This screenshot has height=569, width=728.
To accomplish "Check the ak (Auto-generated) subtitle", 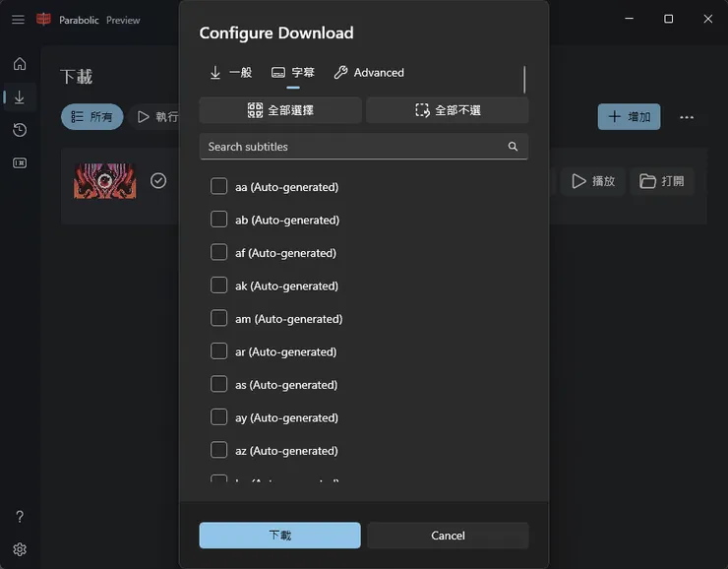I will click(218, 285).
